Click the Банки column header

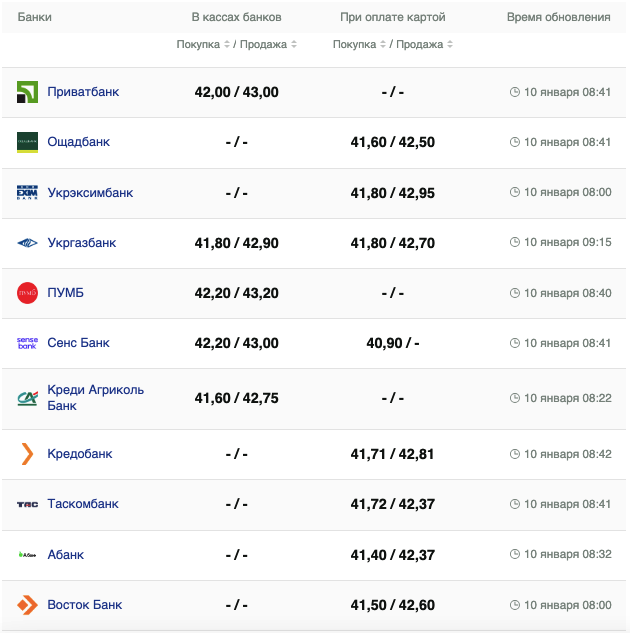tap(35, 18)
